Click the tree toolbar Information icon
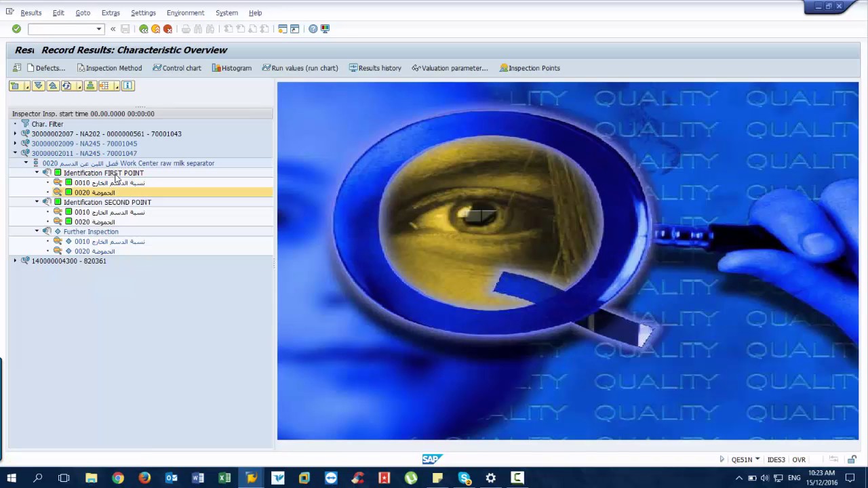Screen dimensions: 868x488 [x=127, y=86]
